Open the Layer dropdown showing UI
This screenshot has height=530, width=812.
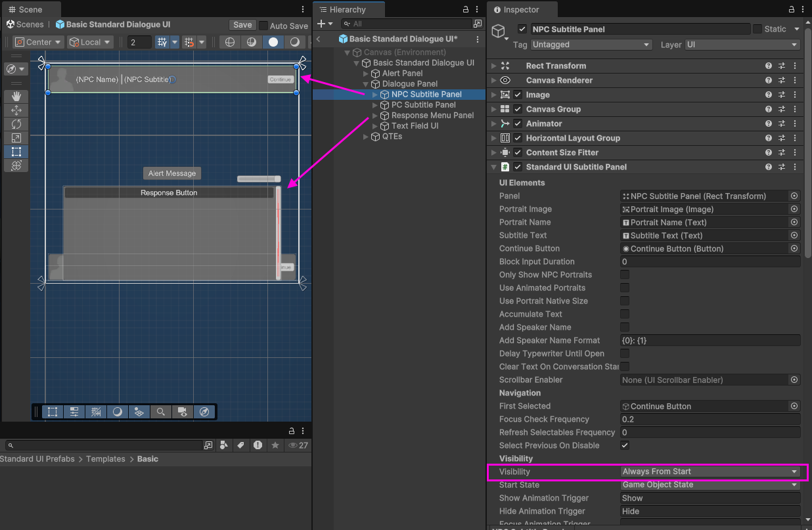click(x=742, y=45)
